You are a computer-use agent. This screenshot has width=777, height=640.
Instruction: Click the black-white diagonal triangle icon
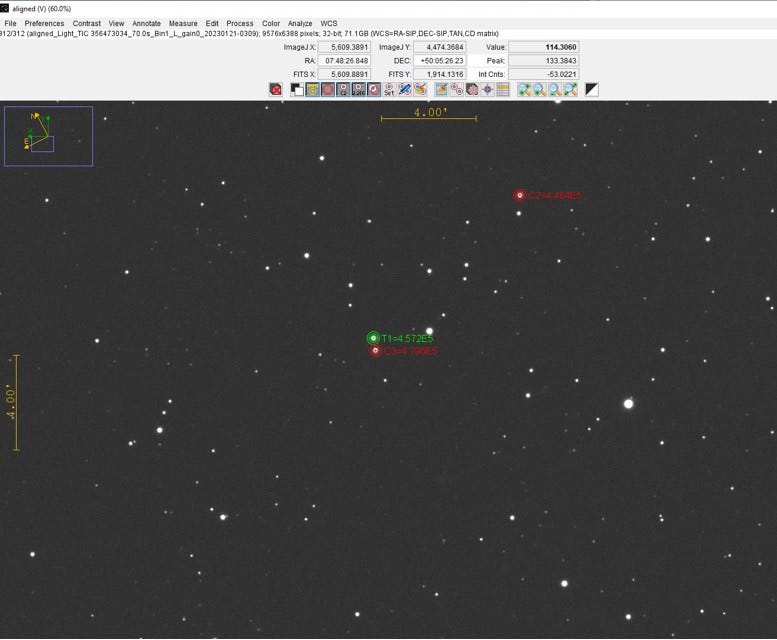(592, 89)
